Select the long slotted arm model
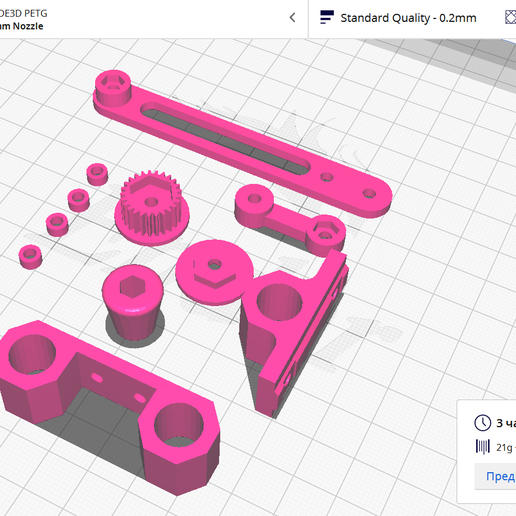The height and width of the screenshot is (516, 516). pyautogui.click(x=243, y=144)
